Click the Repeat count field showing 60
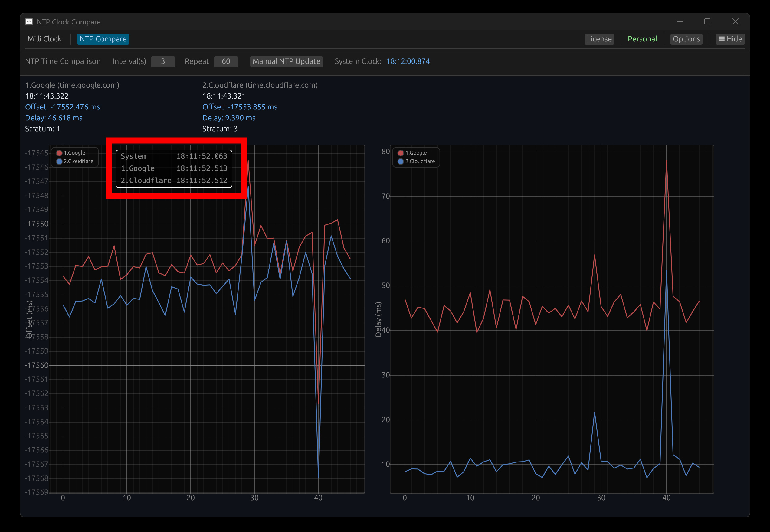Viewport: 770px width, 532px height. 226,61
